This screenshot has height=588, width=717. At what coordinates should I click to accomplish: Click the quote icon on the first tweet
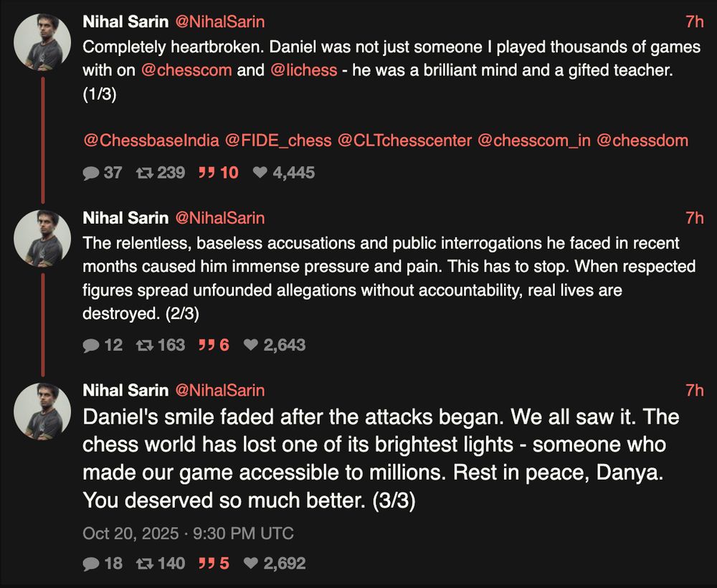[207, 172]
